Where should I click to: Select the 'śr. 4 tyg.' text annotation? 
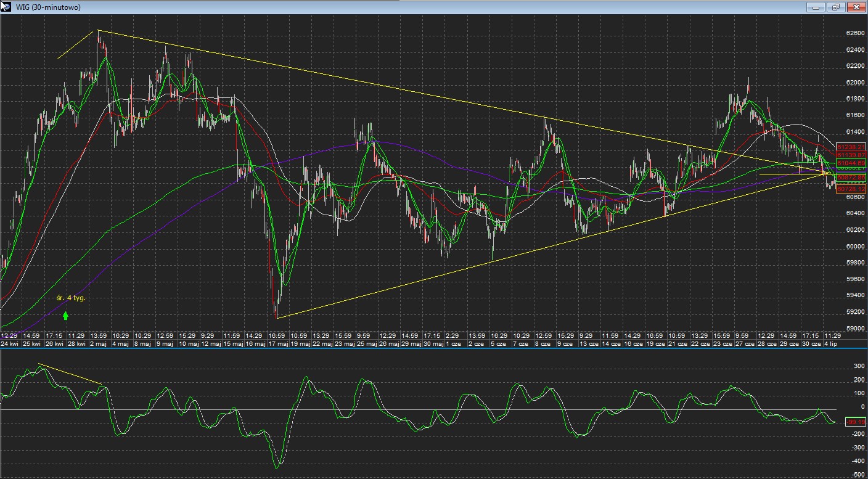coord(70,298)
